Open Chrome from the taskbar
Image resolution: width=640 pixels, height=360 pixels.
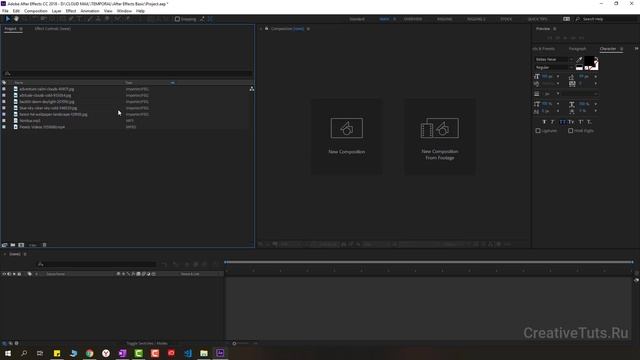pos(89,353)
